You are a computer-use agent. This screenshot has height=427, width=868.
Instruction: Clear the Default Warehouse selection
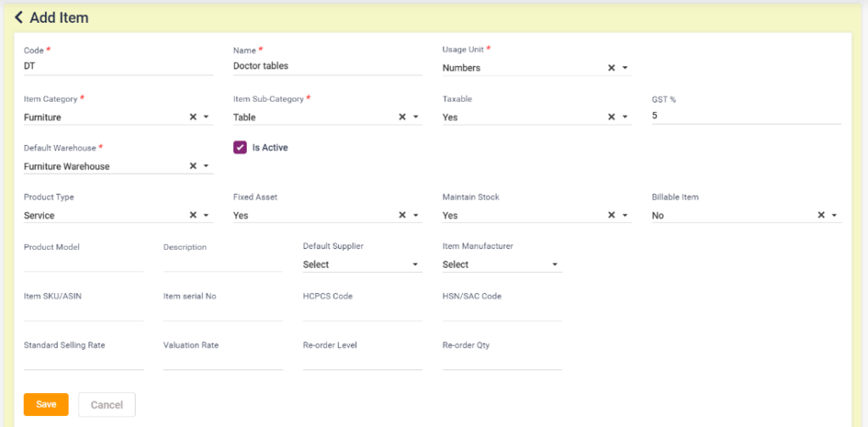click(192, 166)
